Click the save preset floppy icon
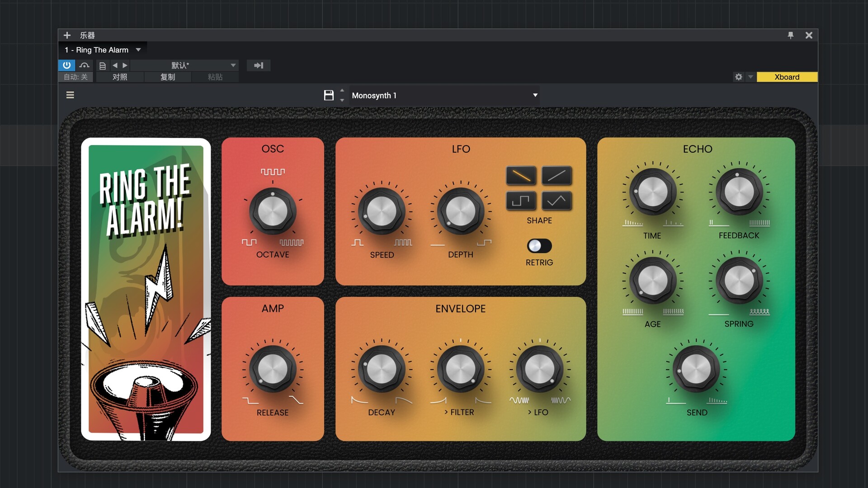The image size is (868, 488). click(329, 95)
